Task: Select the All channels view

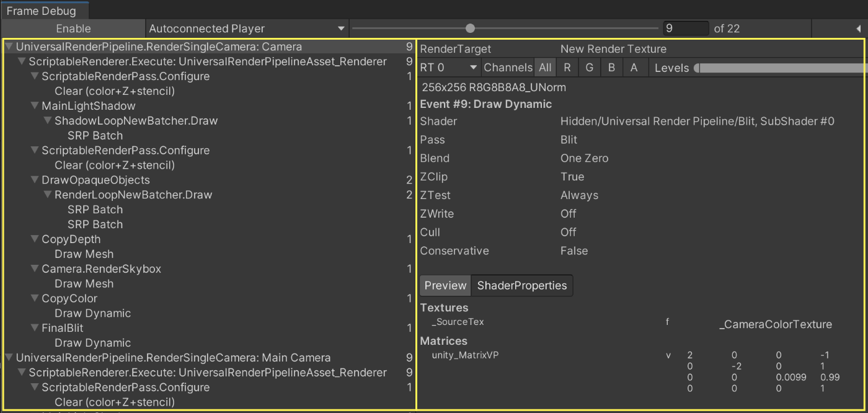Action: click(x=545, y=67)
